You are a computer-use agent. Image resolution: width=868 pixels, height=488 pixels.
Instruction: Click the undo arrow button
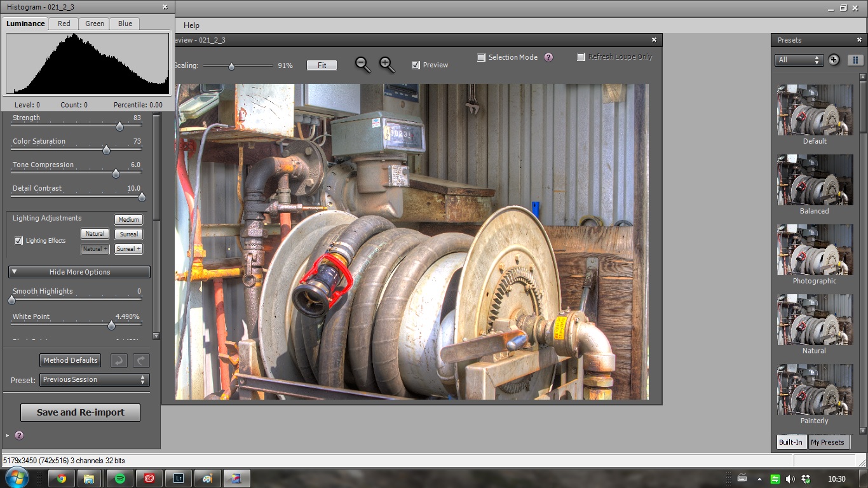119,360
